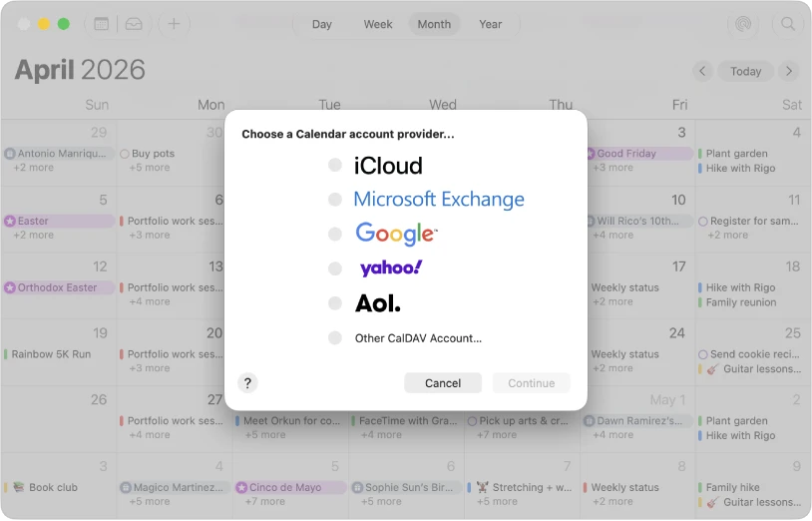Image resolution: width=812 pixels, height=521 pixels.
Task: Open the Antonio Manriqu... birthday event
Action: (59, 154)
